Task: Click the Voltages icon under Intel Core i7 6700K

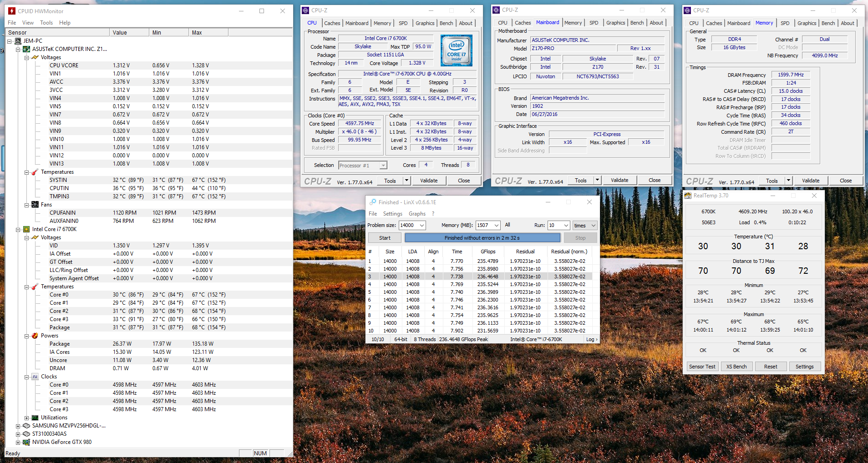Action: coord(35,237)
